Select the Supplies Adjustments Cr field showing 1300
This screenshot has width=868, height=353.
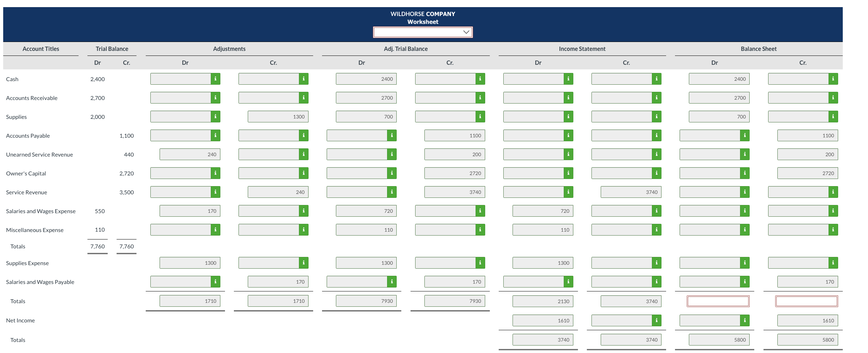(278, 116)
